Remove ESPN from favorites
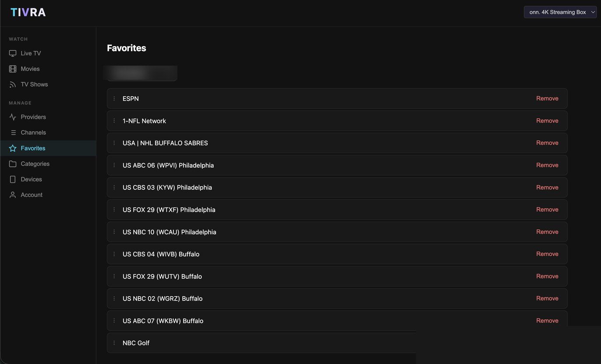 547,98
